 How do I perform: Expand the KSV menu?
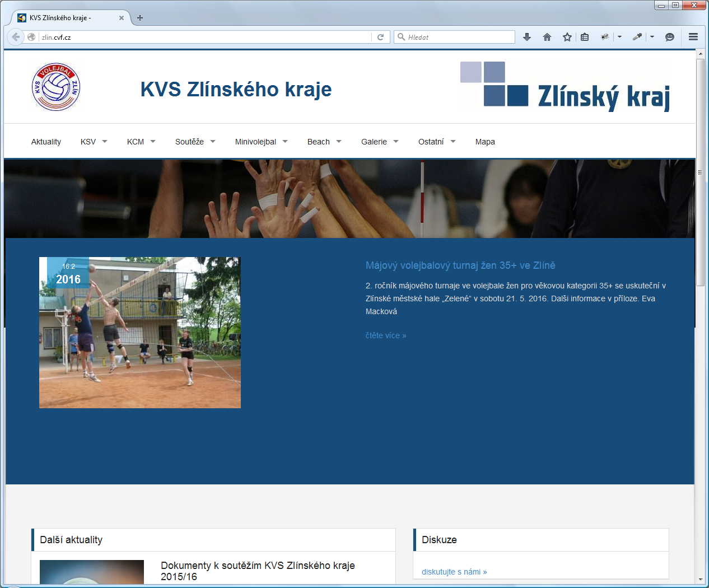point(94,142)
